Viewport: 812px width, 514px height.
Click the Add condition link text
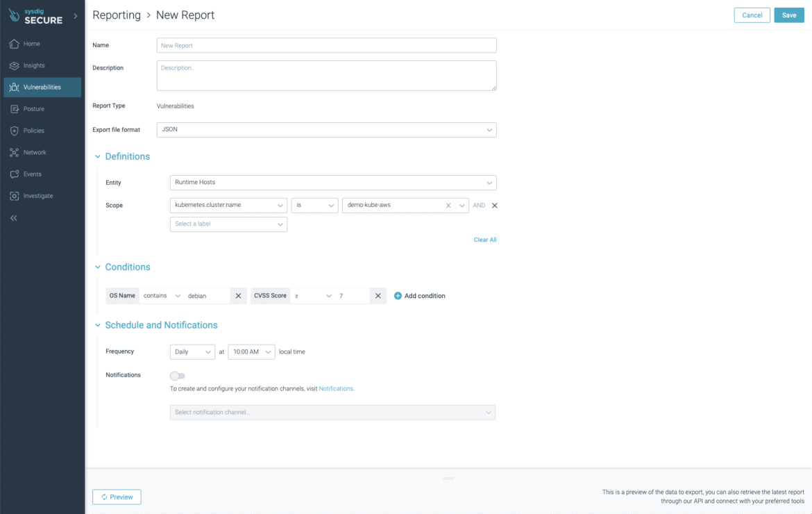425,296
